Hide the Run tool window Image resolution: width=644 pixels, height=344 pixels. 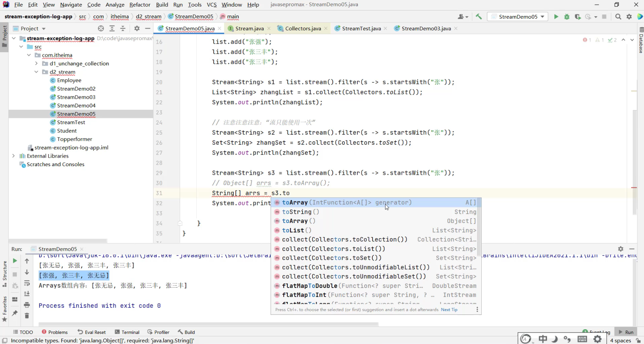coord(632,249)
